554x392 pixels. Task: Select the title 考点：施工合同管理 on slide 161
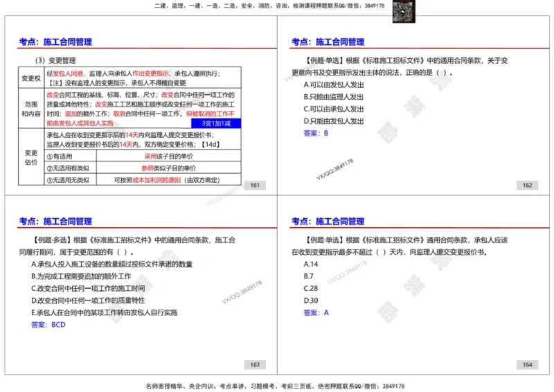pos(55,42)
